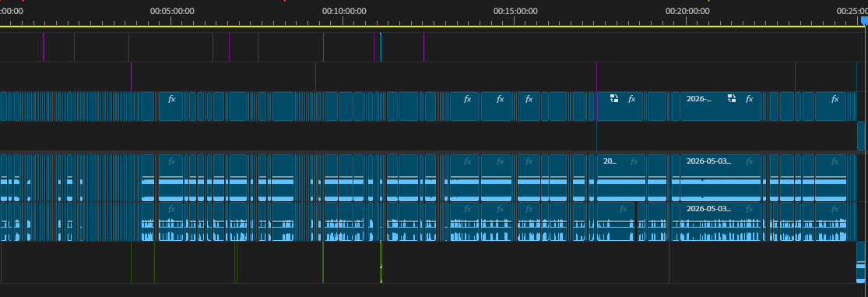The width and height of the screenshot is (868, 297).
Task: Select narrow blue clip in the topmost video track
Action: (381, 47)
